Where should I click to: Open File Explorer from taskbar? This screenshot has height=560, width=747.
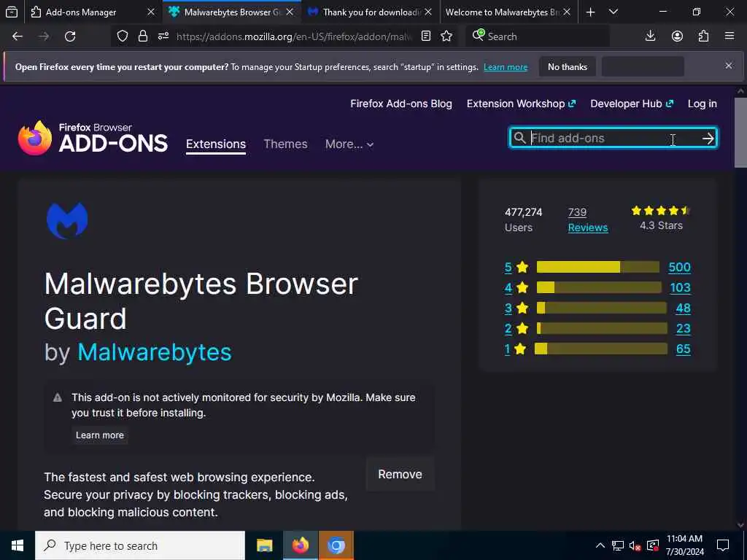tap(264, 545)
